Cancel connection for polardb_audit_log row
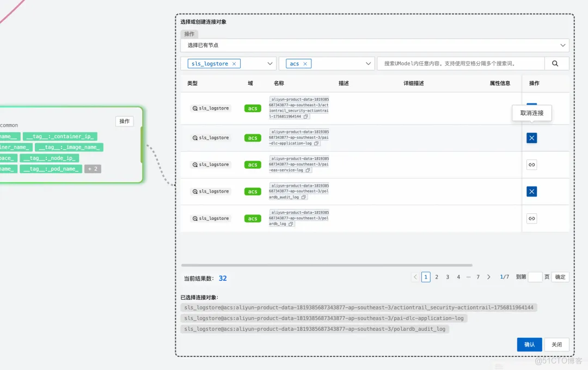The height and width of the screenshot is (370, 588). tap(531, 191)
